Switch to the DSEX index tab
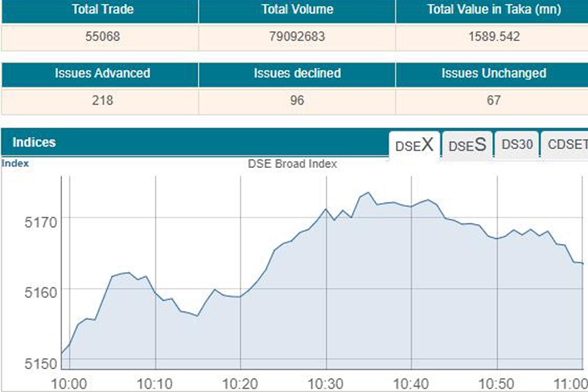This screenshot has width=588, height=392. click(x=414, y=145)
